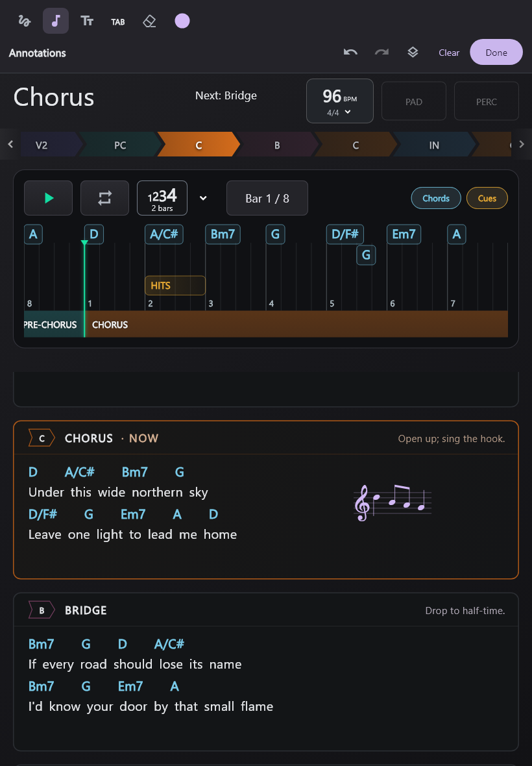532x766 pixels.
Task: Click the Chorus section title
Action: tap(54, 97)
